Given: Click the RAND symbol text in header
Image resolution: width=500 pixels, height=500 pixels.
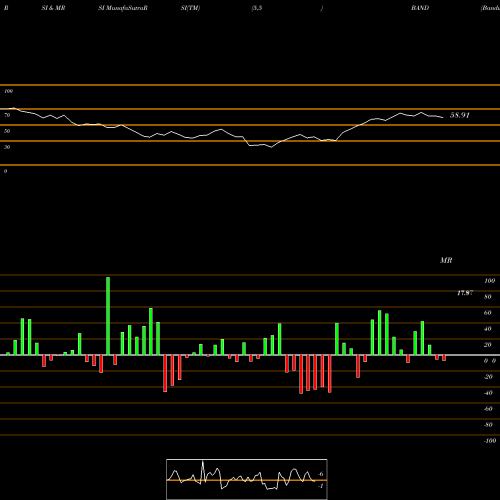Looking at the screenshot, I should tap(420, 8).
